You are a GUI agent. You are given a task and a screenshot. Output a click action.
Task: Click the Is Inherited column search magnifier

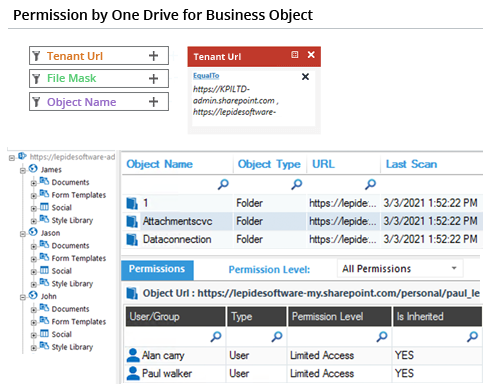[x=472, y=336]
